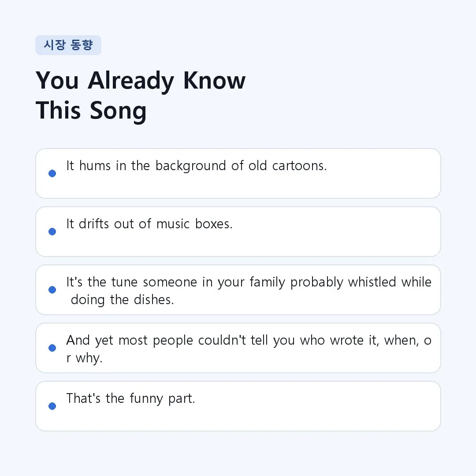
Task: Click the word 'cartoons' in first card
Action: pyautogui.click(x=299, y=166)
